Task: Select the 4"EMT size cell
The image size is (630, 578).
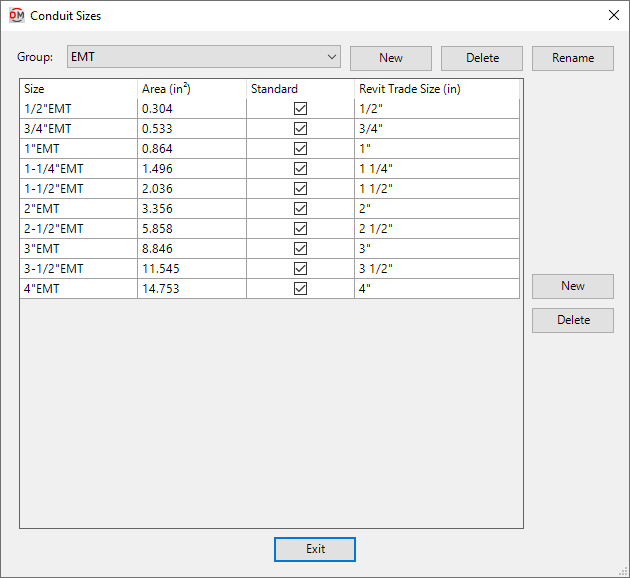Action: tap(78, 288)
